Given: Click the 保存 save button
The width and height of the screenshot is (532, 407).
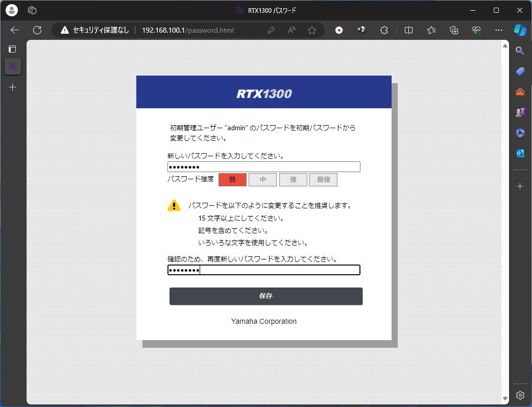Looking at the screenshot, I should tap(266, 296).
